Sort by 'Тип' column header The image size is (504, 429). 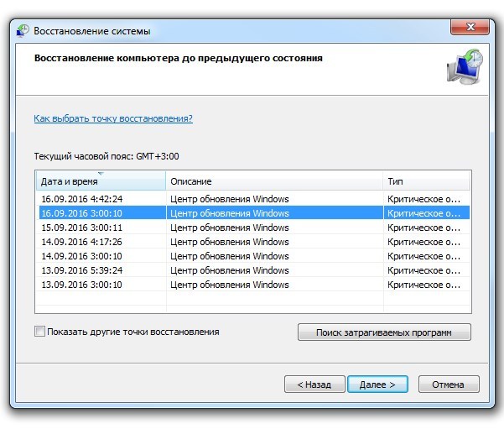(x=425, y=181)
